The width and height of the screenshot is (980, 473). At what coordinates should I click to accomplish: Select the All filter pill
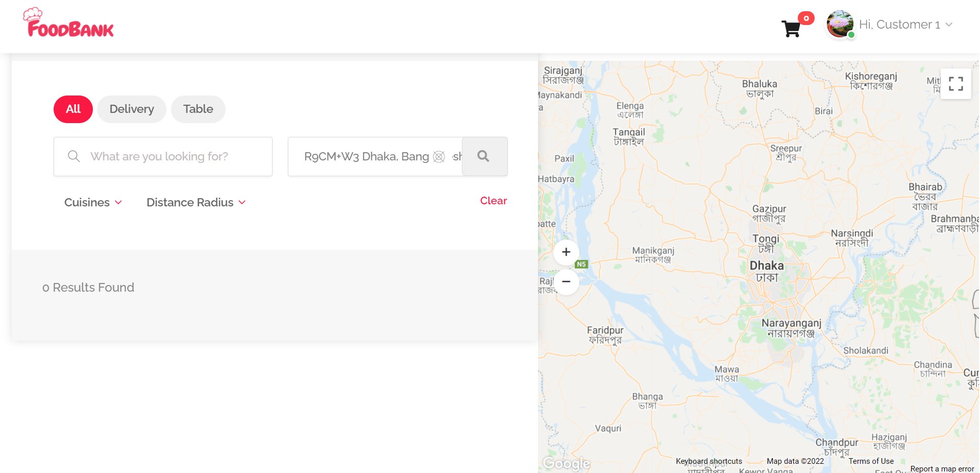[73, 109]
